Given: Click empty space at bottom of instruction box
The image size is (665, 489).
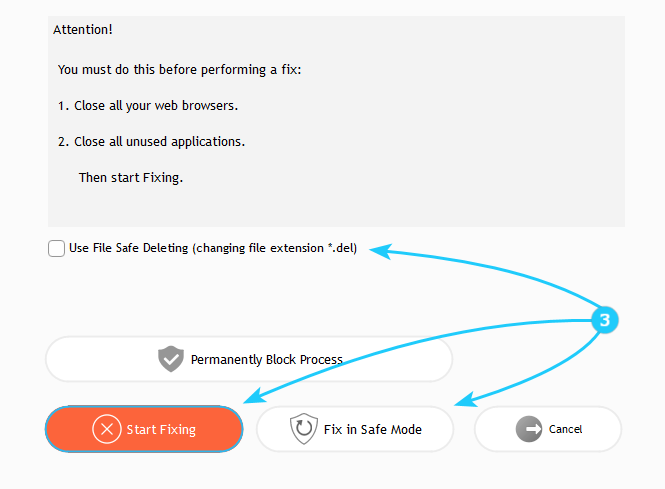Looking at the screenshot, I should click(x=336, y=210).
